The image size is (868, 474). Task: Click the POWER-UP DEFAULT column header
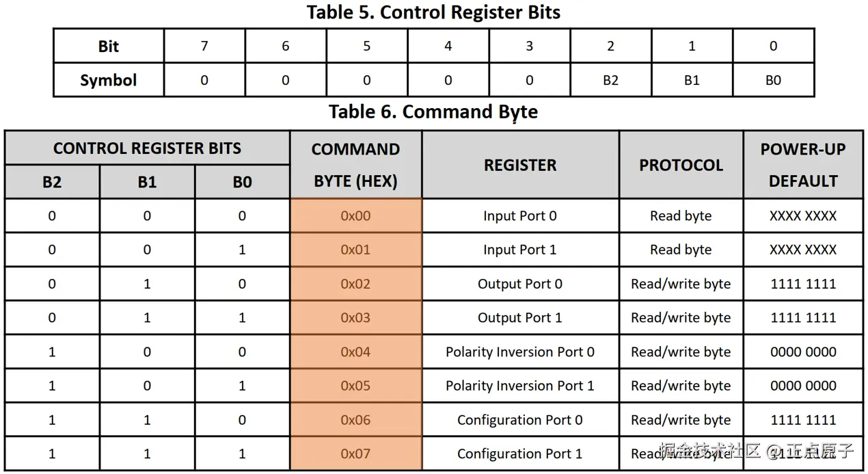[x=803, y=165]
